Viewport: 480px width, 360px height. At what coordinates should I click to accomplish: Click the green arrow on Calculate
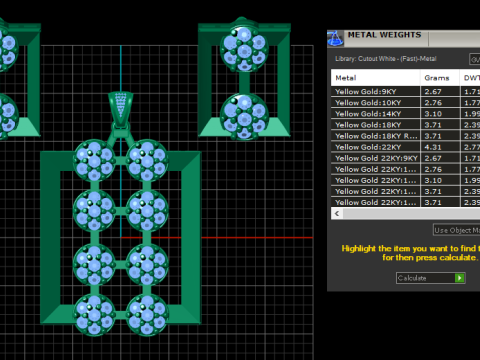coord(460,278)
